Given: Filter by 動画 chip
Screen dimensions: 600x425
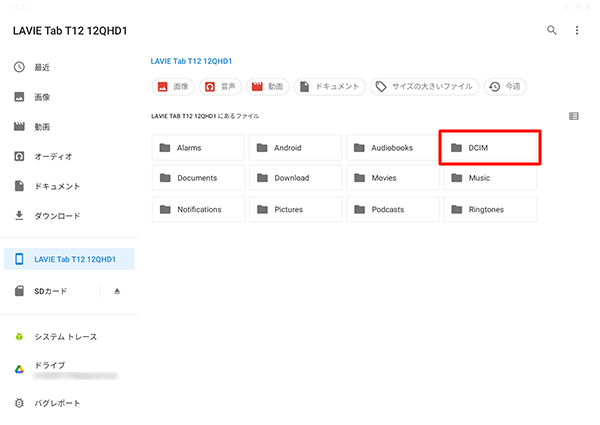Looking at the screenshot, I should coord(267,86).
